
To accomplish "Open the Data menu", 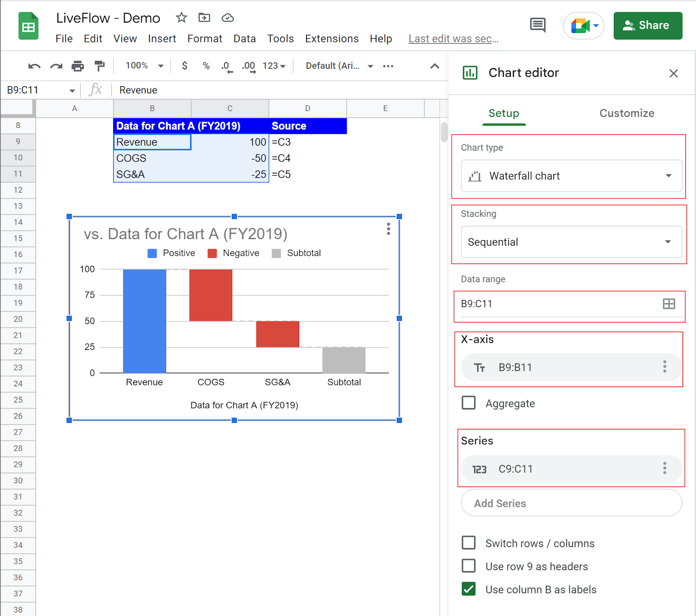I will point(244,39).
